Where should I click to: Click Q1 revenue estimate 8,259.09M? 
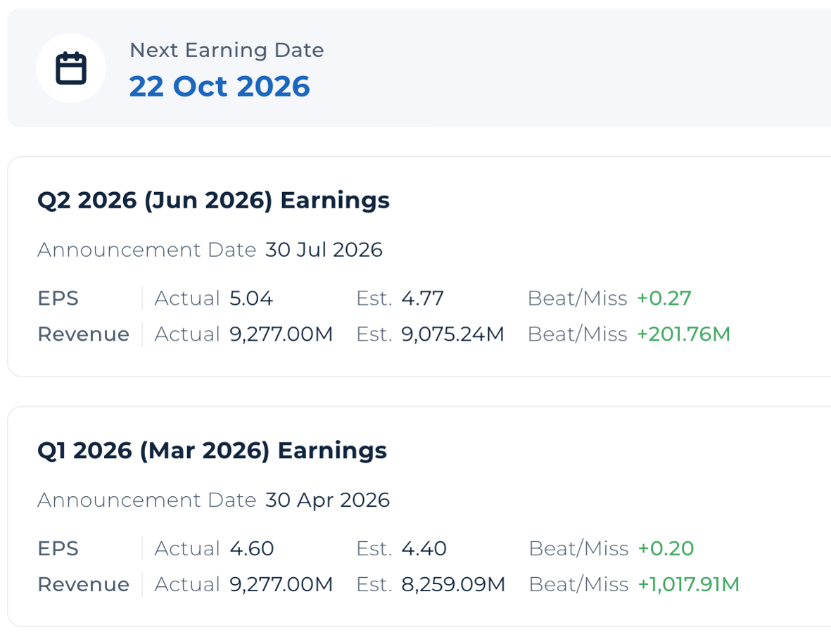click(x=453, y=585)
